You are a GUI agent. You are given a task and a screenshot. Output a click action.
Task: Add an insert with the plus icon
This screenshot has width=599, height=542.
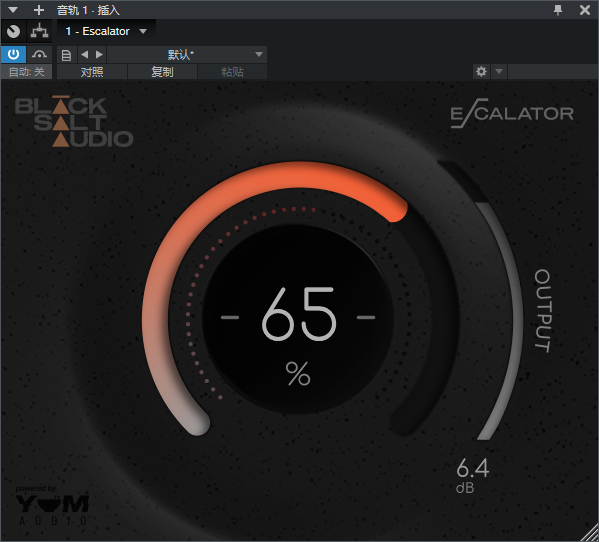[39, 10]
